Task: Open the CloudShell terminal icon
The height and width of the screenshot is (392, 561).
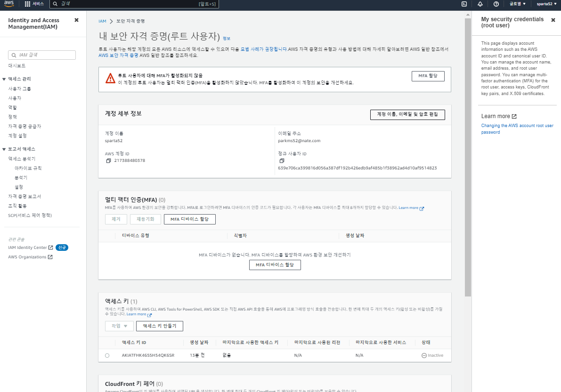Action: click(464, 4)
